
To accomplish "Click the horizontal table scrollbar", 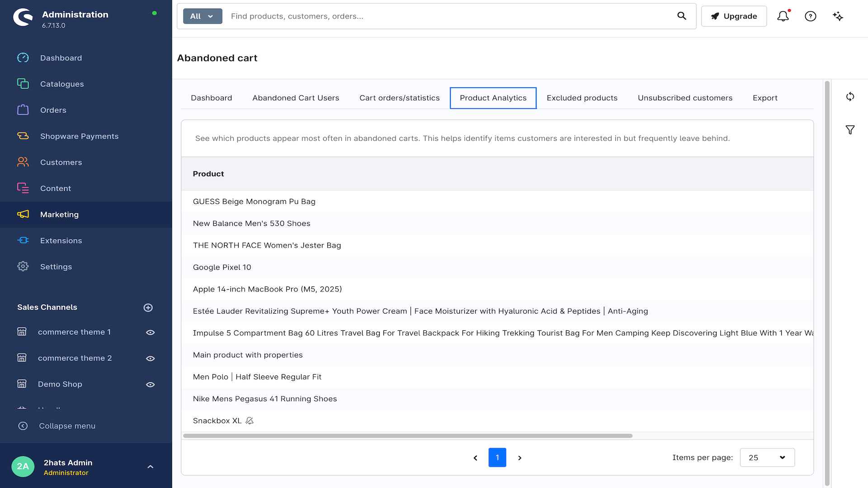I will coord(407,436).
